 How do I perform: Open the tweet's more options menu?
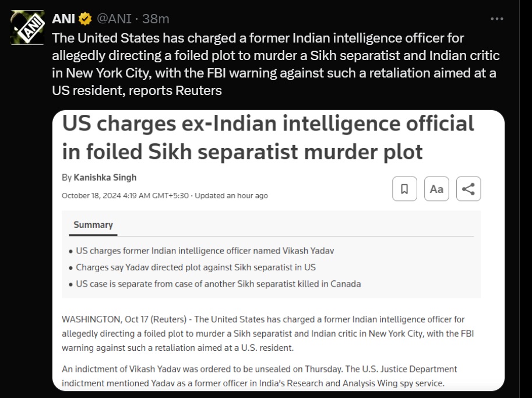(x=496, y=19)
